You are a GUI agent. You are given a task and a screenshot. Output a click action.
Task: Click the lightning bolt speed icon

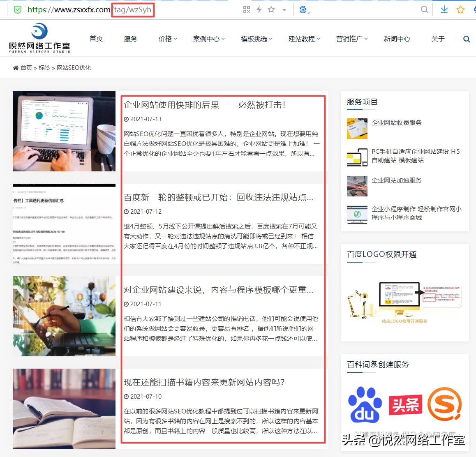click(x=259, y=9)
